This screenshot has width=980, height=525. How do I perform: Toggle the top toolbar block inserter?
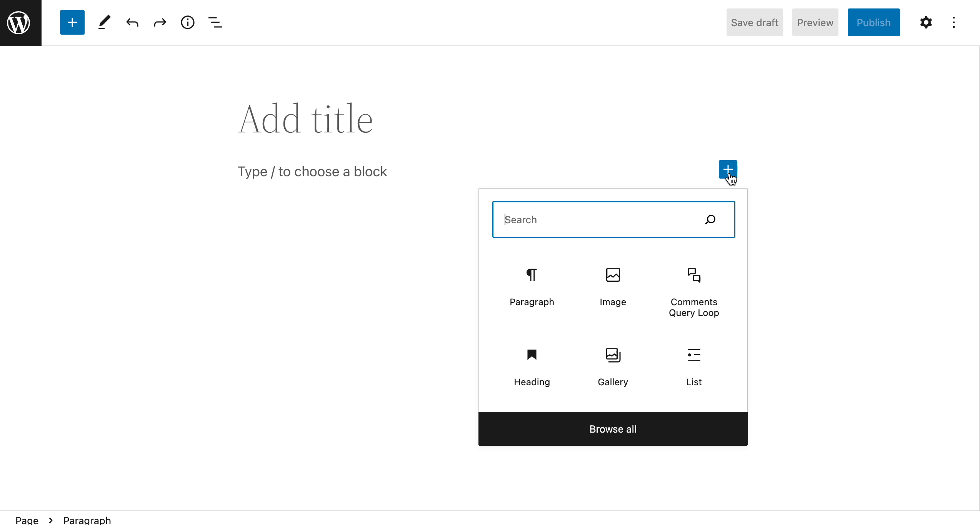[72, 22]
